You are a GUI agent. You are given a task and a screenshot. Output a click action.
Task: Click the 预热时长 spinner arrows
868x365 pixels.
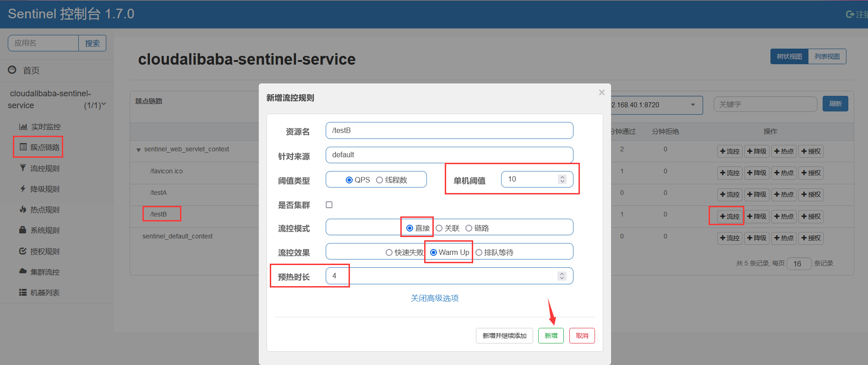pos(562,276)
